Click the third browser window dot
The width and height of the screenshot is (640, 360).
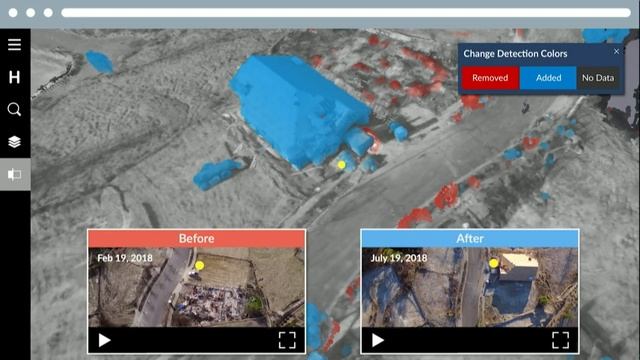click(x=48, y=13)
